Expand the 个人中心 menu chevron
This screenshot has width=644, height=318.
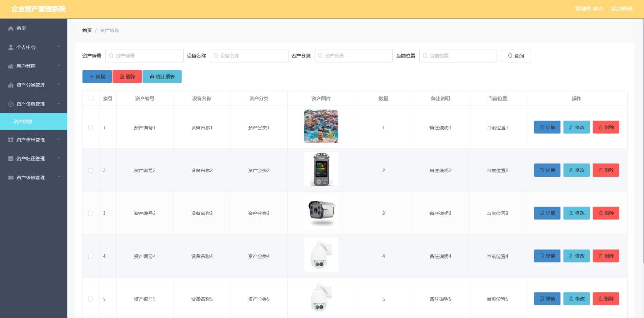tap(59, 47)
